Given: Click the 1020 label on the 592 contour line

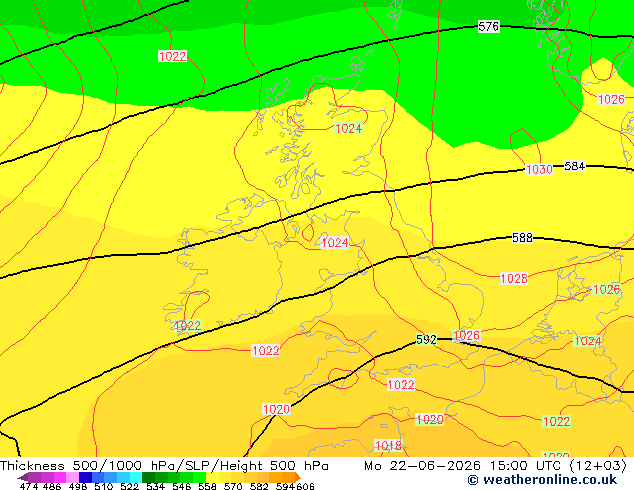Looking at the screenshot, I should click(277, 410).
